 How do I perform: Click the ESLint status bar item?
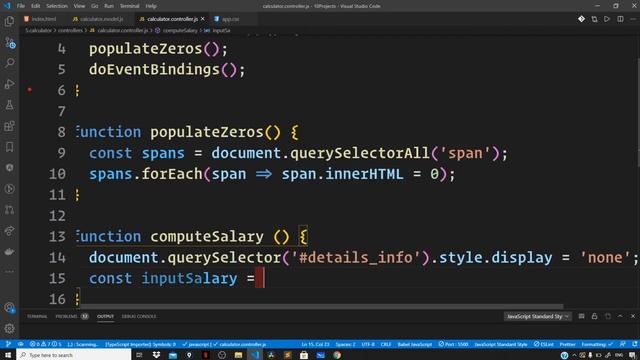[544, 344]
